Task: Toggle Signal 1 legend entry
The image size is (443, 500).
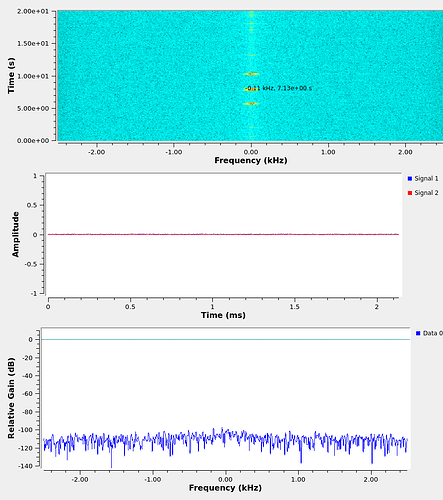Action: (423, 179)
